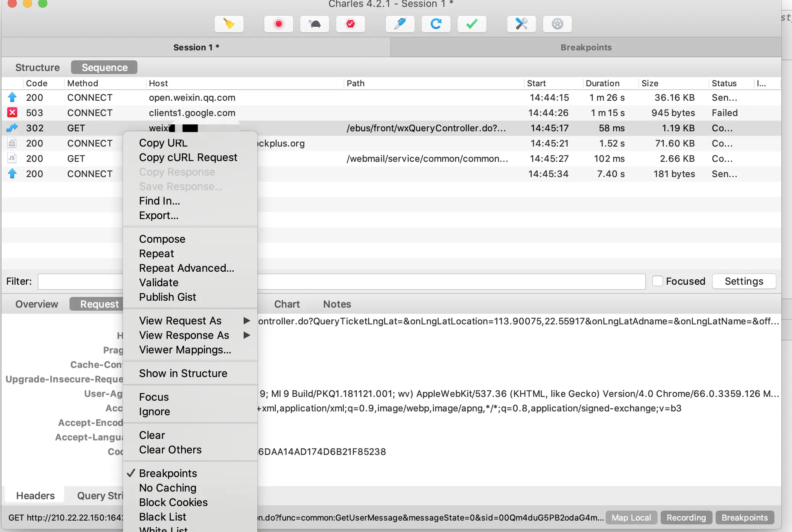792x532 pixels.
Task: Expand the View Request As submenu
Action: point(191,321)
